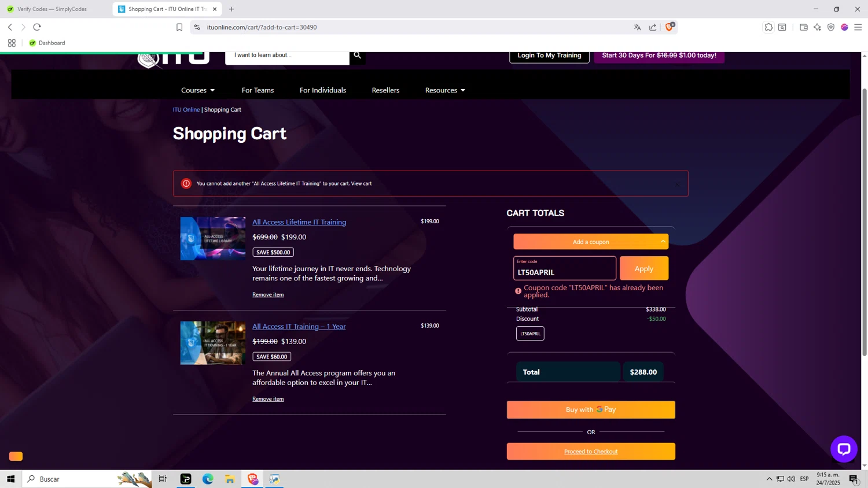Open the site information icon in address bar
The width and height of the screenshot is (868, 488).
(x=197, y=27)
